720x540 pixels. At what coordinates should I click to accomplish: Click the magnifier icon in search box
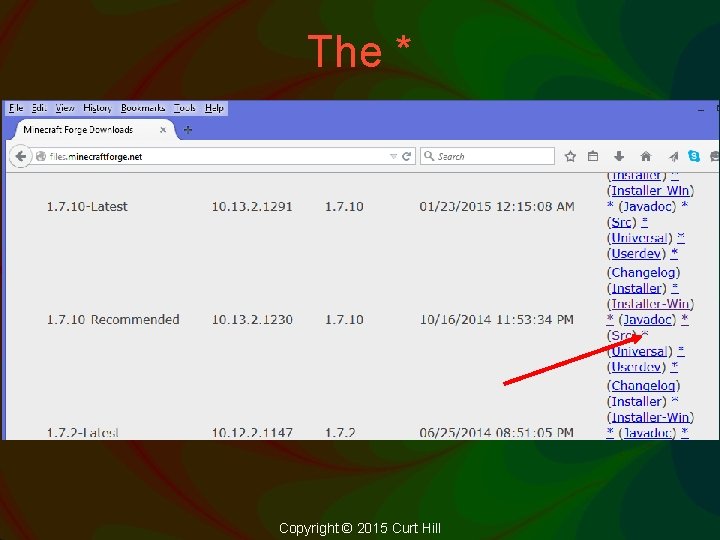click(x=429, y=156)
